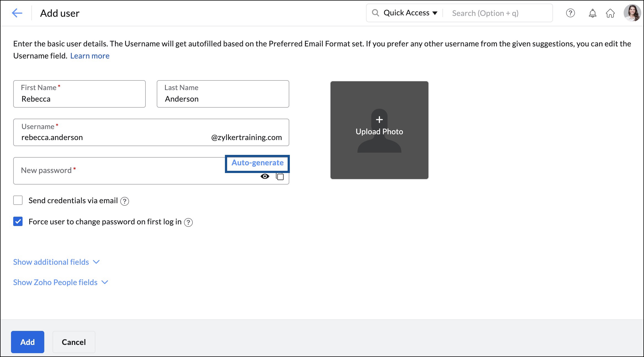Viewport: 644px width, 357px height.
Task: Expand Show additional fields section
Action: click(x=56, y=261)
